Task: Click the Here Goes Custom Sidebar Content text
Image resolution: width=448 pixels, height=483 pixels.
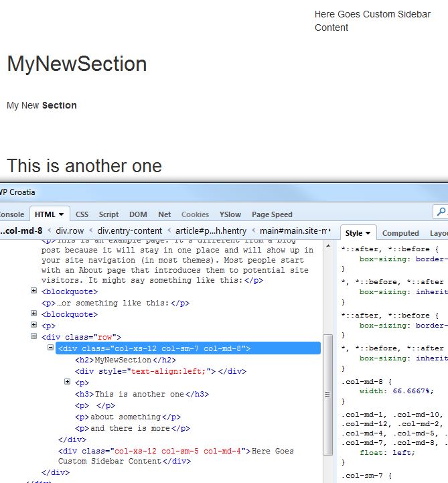Action: coord(372,21)
